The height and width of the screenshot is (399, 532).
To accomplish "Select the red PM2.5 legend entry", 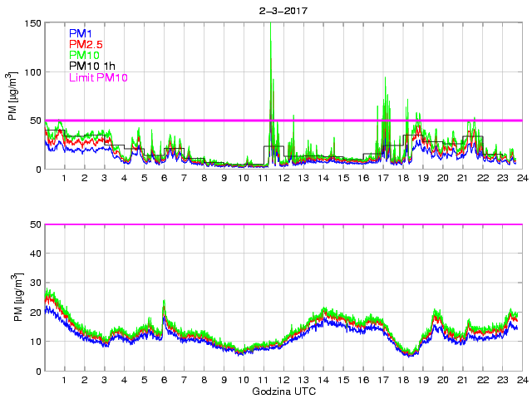I will pyautogui.click(x=86, y=44).
